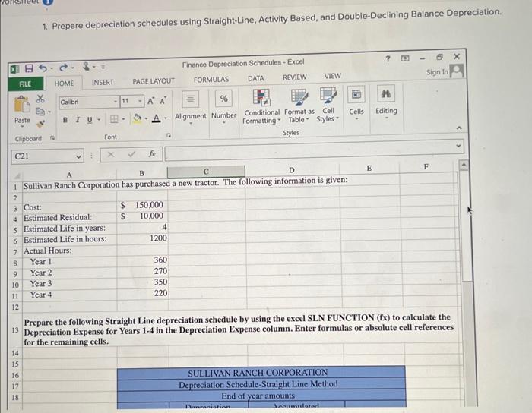This screenshot has width=532, height=413.
Task: Increase font size with the large A
Action: coord(151,101)
